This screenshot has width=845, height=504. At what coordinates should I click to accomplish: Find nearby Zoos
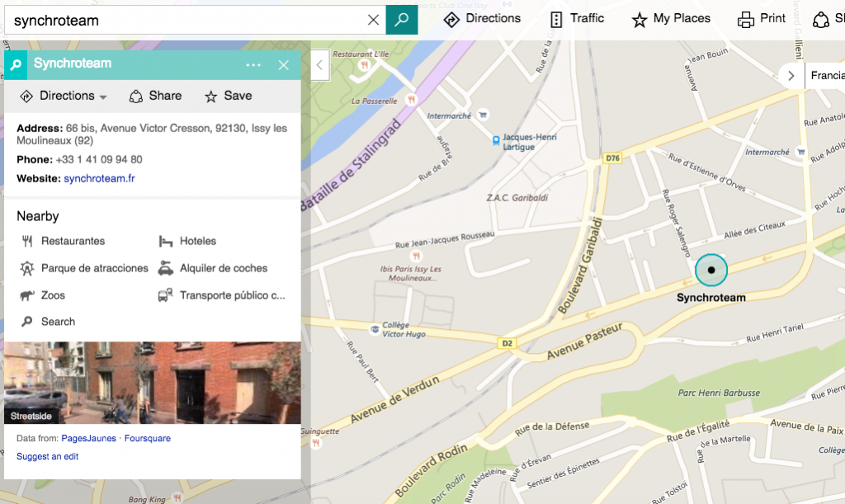pos(42,295)
